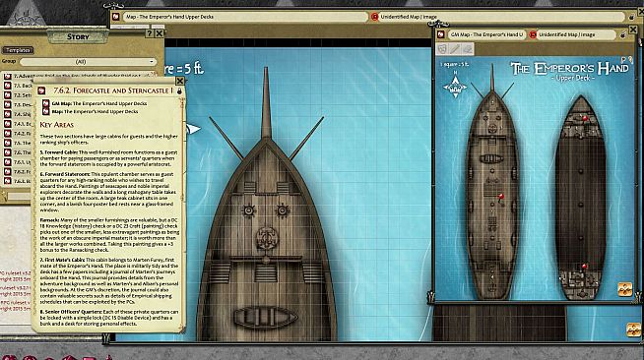The height and width of the screenshot is (360, 644).
Task: Click the middle red pin on the GM map
Action: click(x=500, y=198)
